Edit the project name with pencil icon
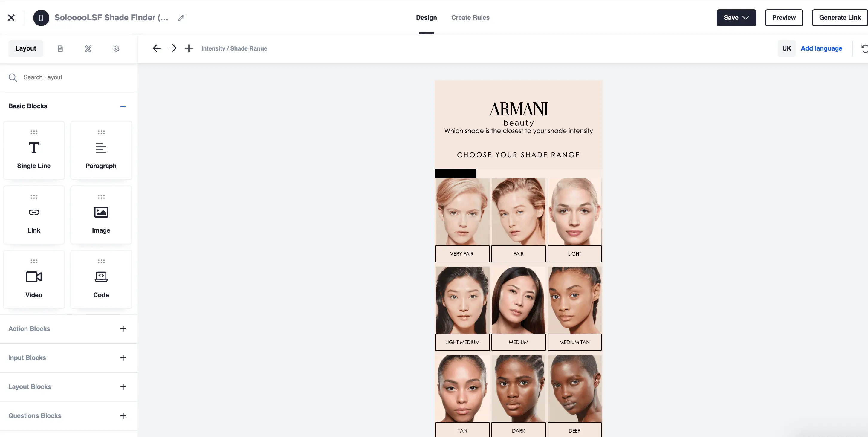Screen dimensions: 868x437 point(181,18)
